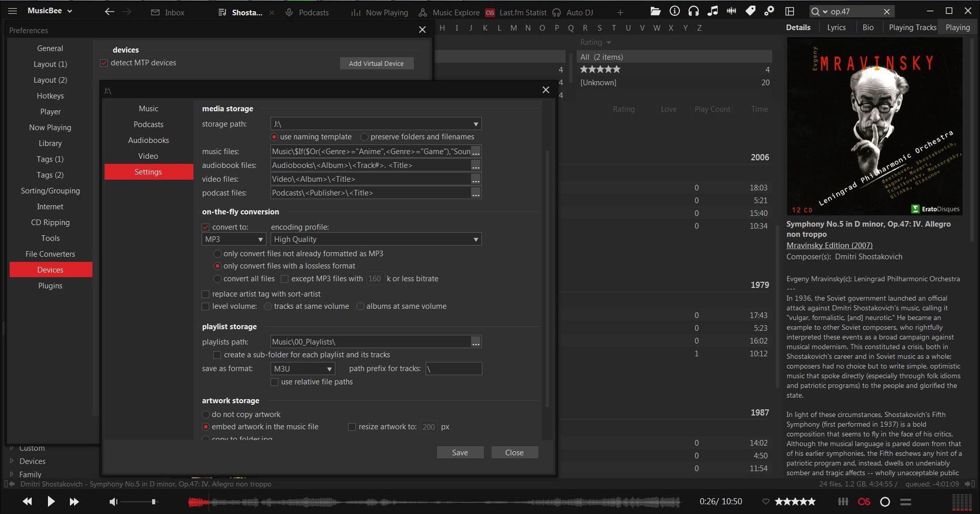Click the two-bar shuffle icon in player bar
The width and height of the screenshot is (980, 514).
tap(905, 502)
